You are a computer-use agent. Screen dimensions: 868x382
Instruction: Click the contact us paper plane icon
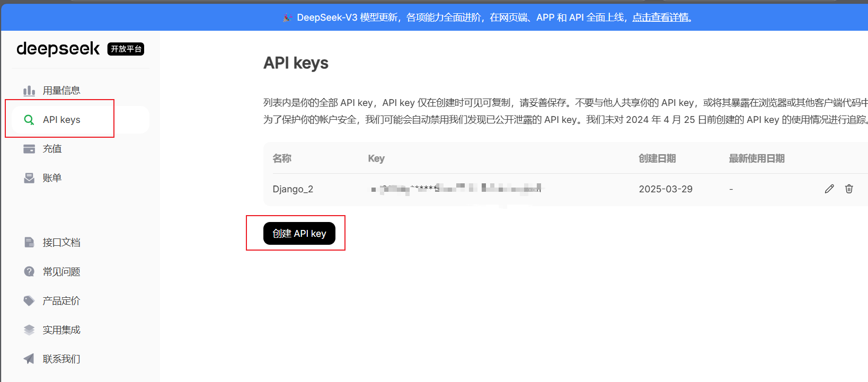click(x=29, y=359)
